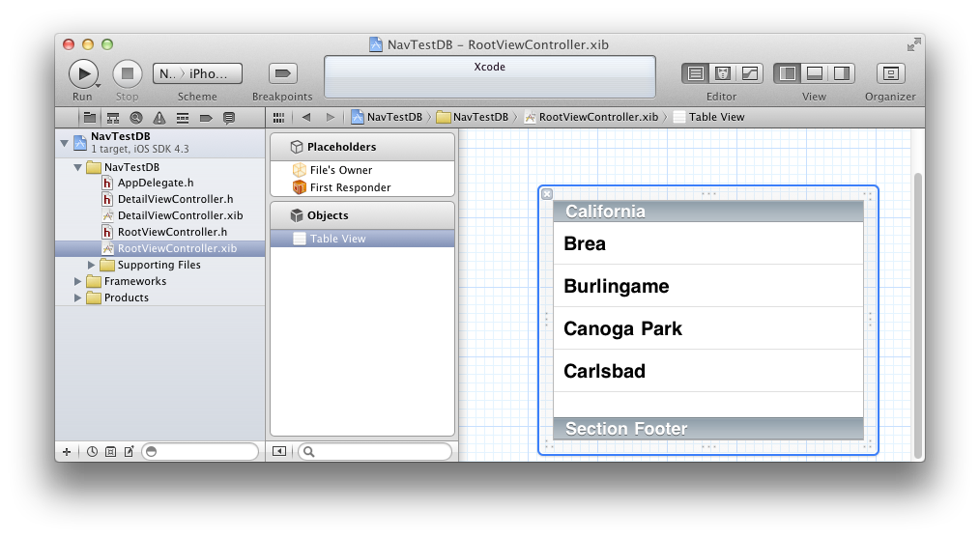Open the Scheme selector popup
Screen dimensions: 980x538
pos(197,73)
